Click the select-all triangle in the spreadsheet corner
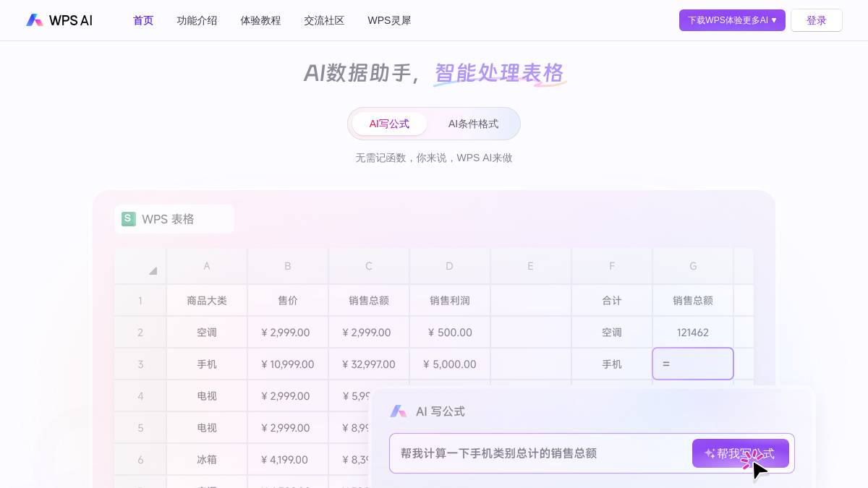This screenshot has width=868, height=488. click(153, 271)
